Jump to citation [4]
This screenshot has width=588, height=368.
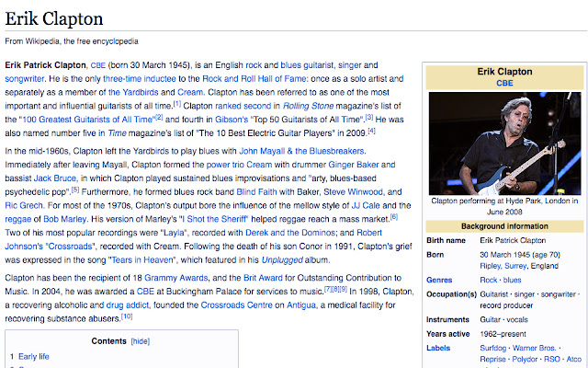(x=371, y=131)
